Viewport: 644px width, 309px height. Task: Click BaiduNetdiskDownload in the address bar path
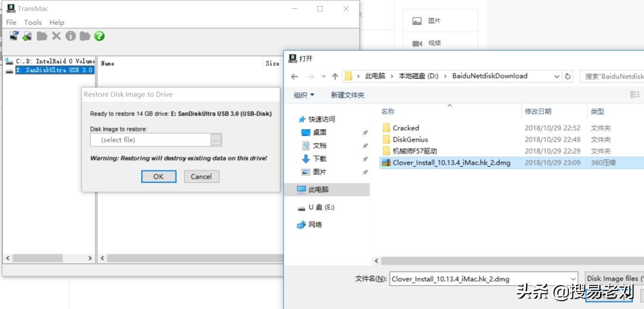coord(490,76)
